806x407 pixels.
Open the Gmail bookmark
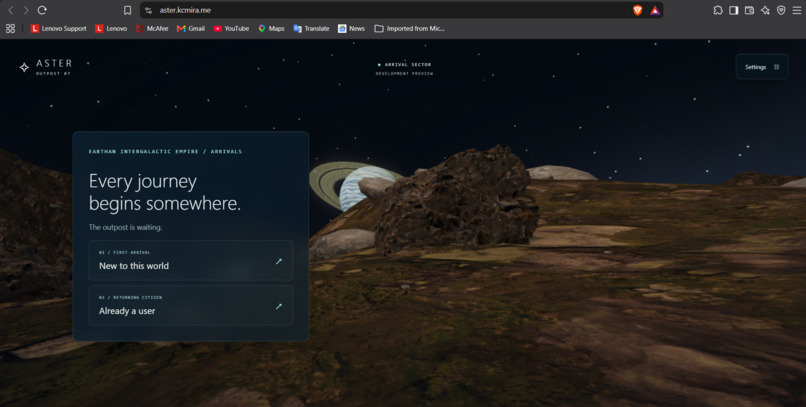[x=191, y=29]
